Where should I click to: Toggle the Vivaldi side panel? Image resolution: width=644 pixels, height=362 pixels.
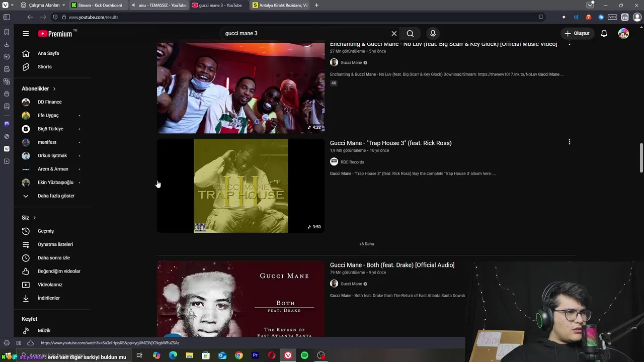click(x=7, y=17)
